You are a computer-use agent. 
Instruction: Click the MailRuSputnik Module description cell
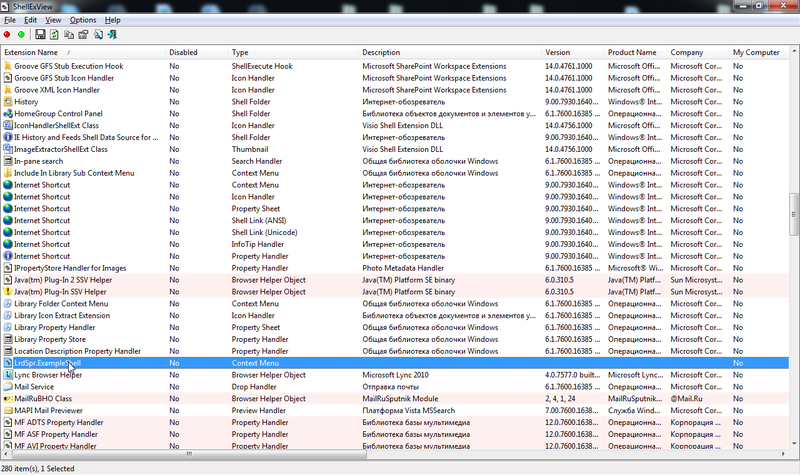401,398
